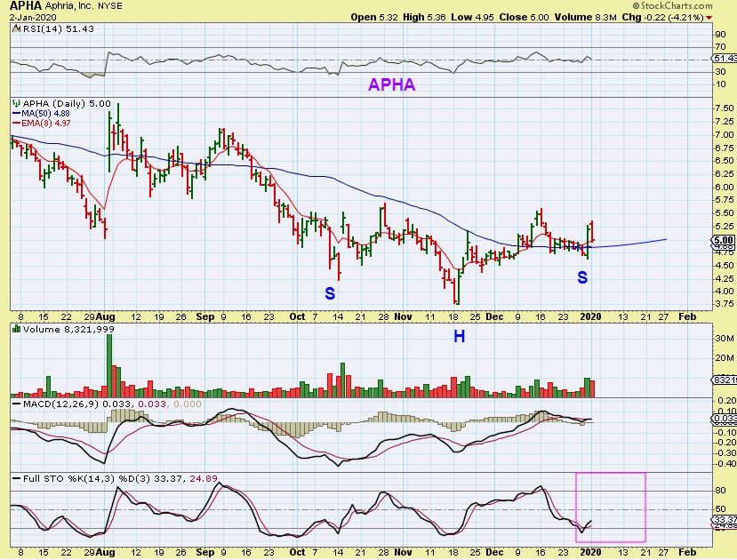Click the 7.50 price axis label
Screen dimensions: 737x560
click(x=725, y=108)
